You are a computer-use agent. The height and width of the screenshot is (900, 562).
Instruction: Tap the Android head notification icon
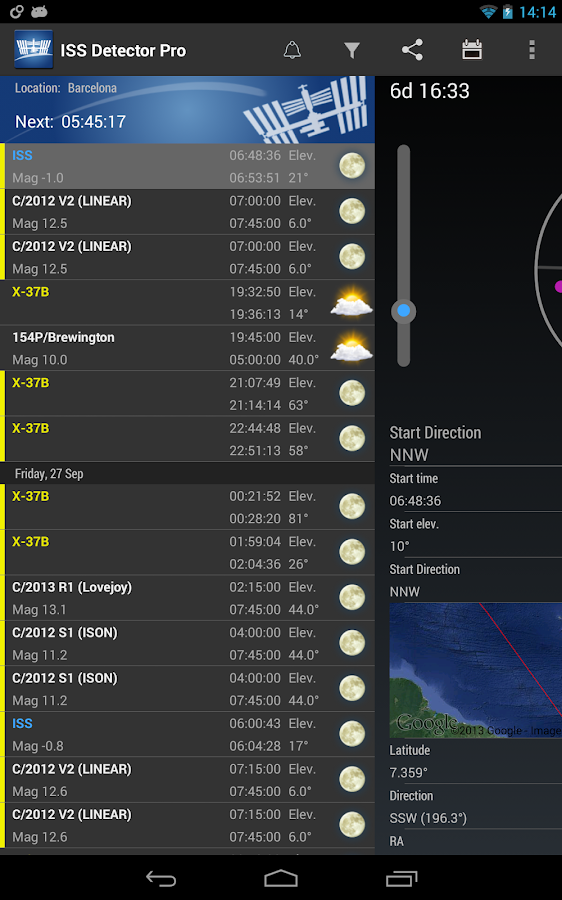[39, 11]
